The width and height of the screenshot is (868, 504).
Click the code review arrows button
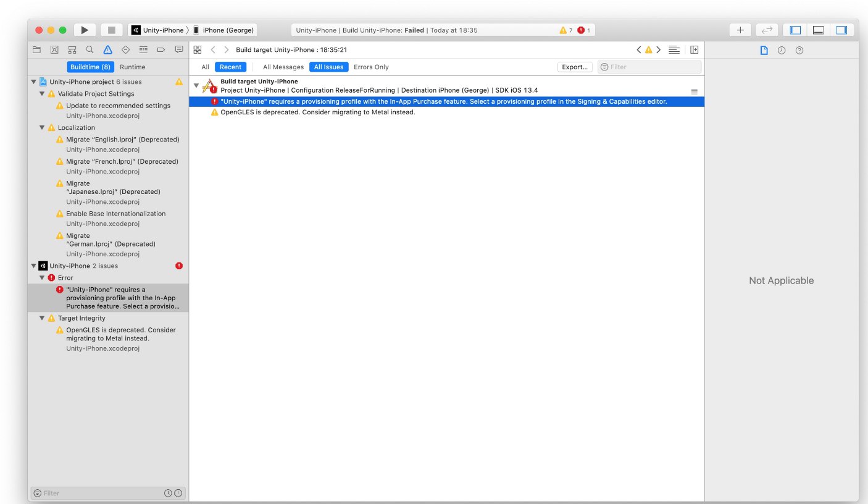click(x=767, y=30)
